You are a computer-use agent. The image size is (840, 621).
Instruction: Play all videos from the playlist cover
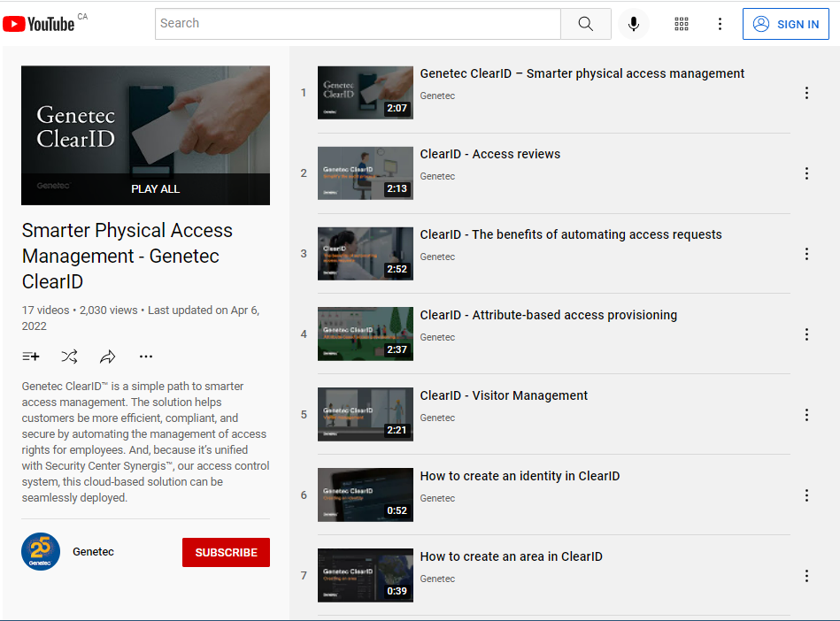click(146, 189)
